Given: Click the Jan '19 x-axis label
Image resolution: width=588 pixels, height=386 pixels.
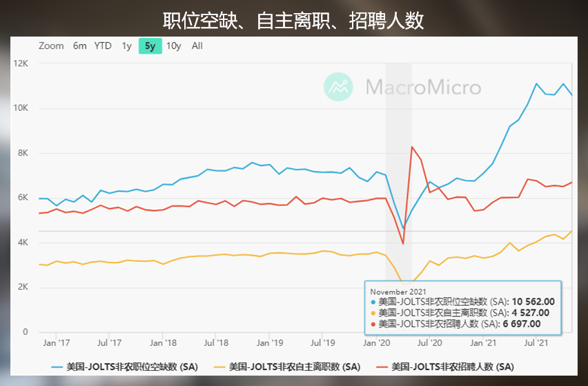Looking at the screenshot, I should 270,343.
